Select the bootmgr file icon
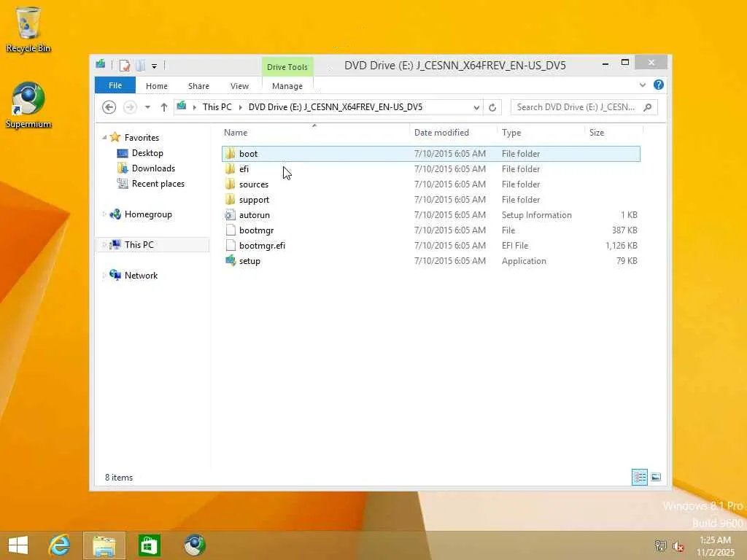Image resolution: width=747 pixels, height=560 pixels. point(230,230)
